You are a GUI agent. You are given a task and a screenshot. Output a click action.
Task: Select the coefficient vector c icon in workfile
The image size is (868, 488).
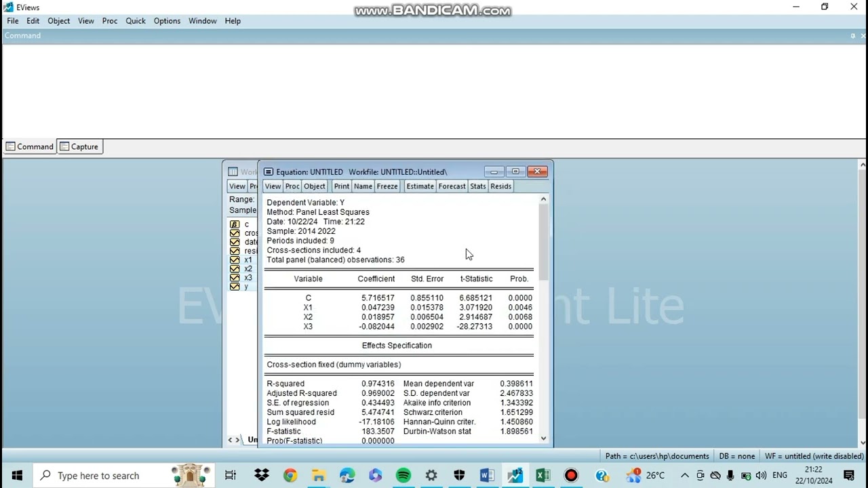point(235,224)
